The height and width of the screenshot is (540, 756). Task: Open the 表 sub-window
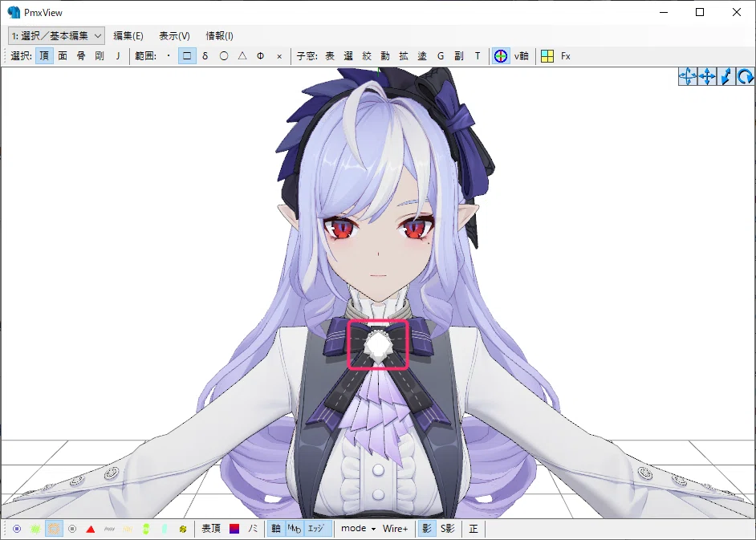click(330, 56)
